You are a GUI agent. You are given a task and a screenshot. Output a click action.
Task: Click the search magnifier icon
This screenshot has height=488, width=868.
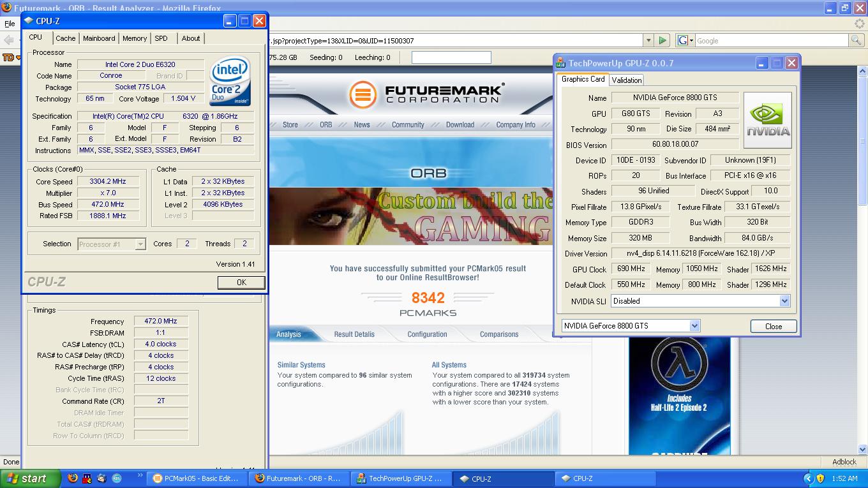coord(856,40)
